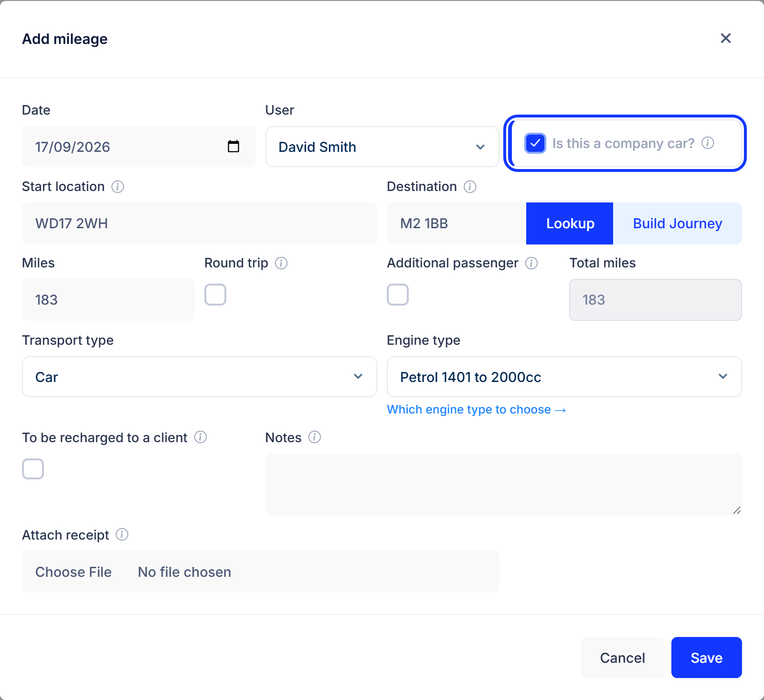
Task: Expand the Transport type dropdown
Action: coord(200,377)
